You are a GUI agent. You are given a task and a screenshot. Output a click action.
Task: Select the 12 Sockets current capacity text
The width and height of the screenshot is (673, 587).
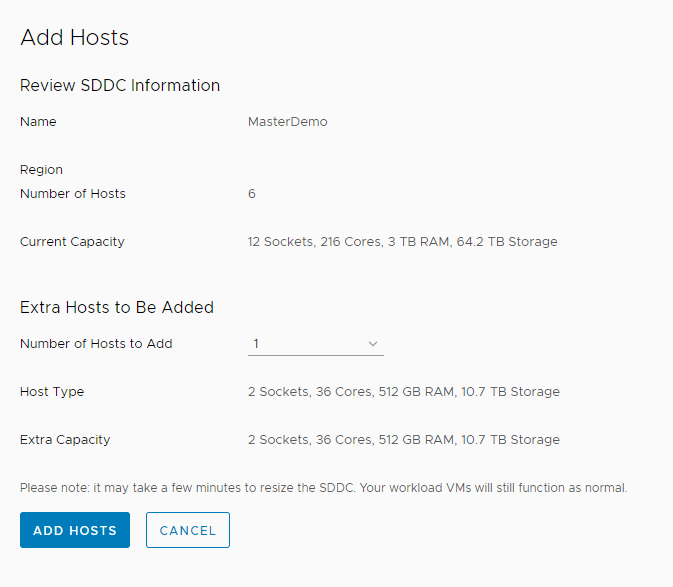click(403, 242)
